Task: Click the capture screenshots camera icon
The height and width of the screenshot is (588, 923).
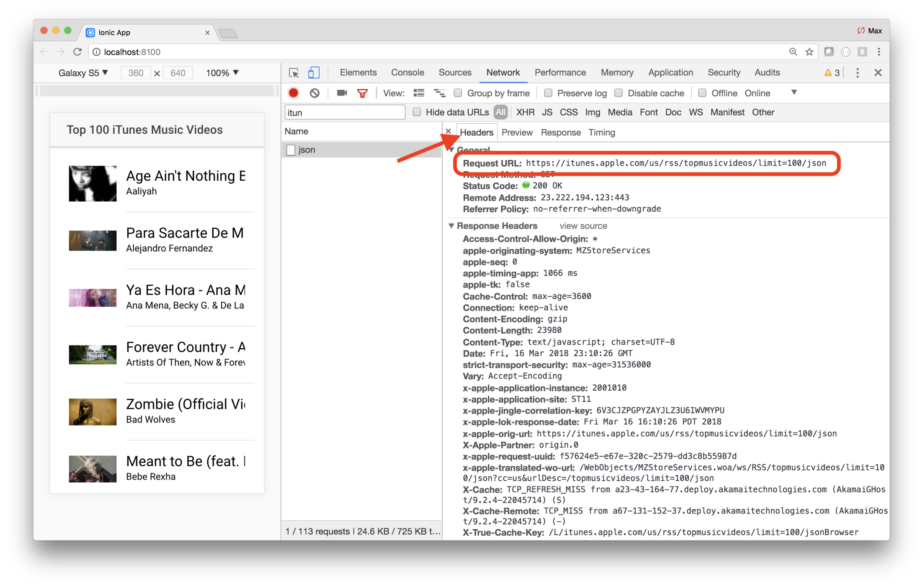Action: (341, 93)
